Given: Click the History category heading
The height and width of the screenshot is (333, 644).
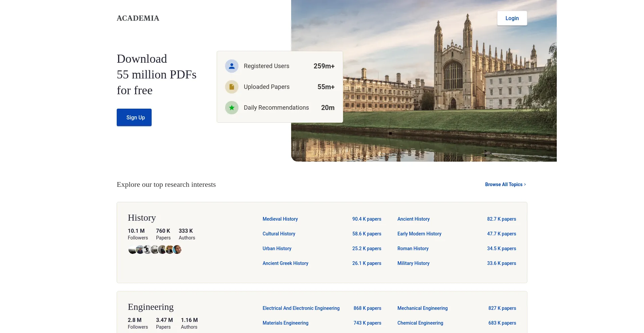Looking at the screenshot, I should click(142, 218).
